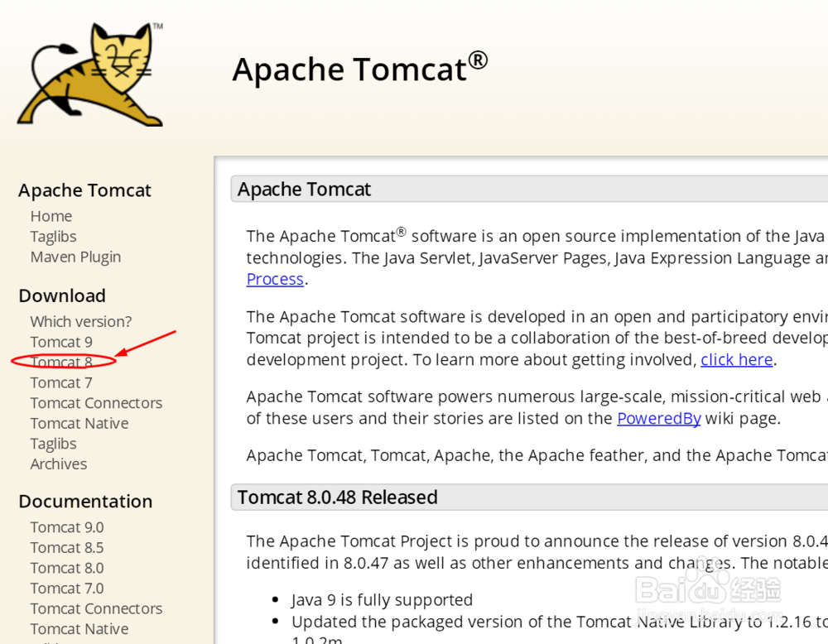Open Tomcat Connectors under Documentation

click(x=96, y=608)
